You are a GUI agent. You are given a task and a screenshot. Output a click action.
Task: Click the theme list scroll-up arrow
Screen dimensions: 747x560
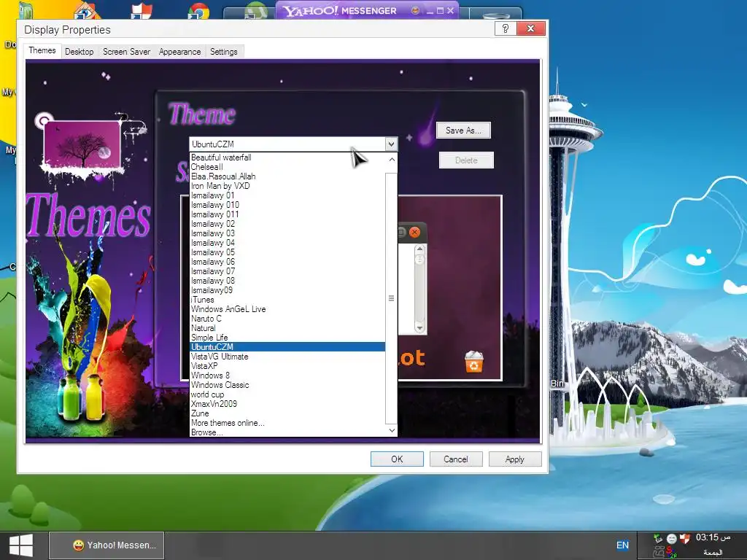pyautogui.click(x=392, y=160)
